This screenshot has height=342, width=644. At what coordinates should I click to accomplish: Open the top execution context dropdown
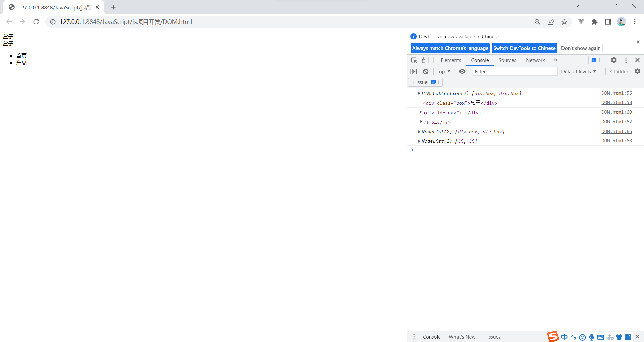[x=443, y=71]
